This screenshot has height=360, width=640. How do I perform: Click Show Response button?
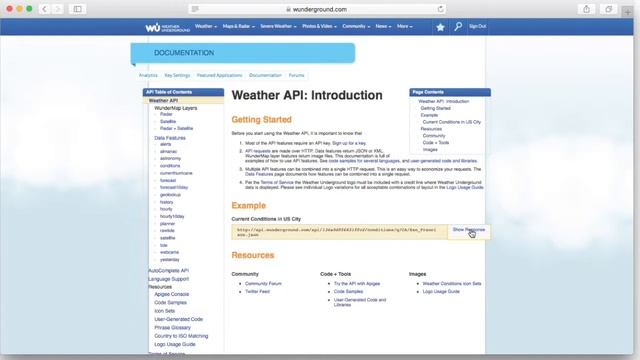[469, 230]
